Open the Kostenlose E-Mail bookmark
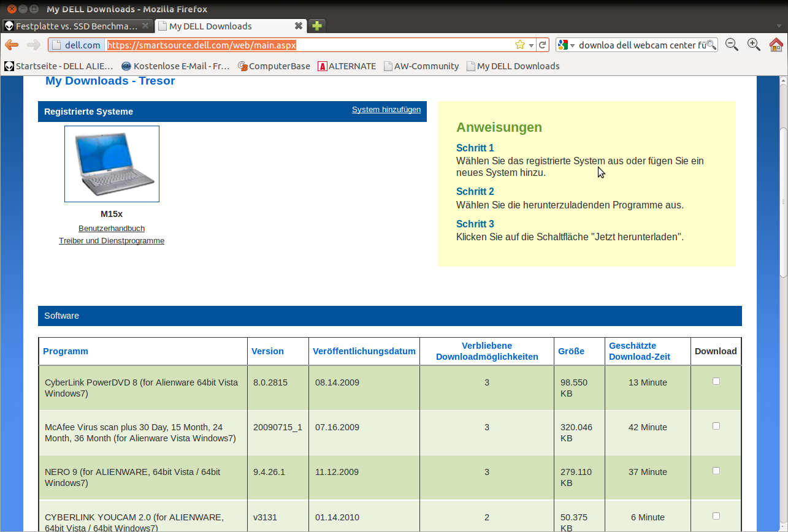The image size is (788, 532). tap(176, 66)
